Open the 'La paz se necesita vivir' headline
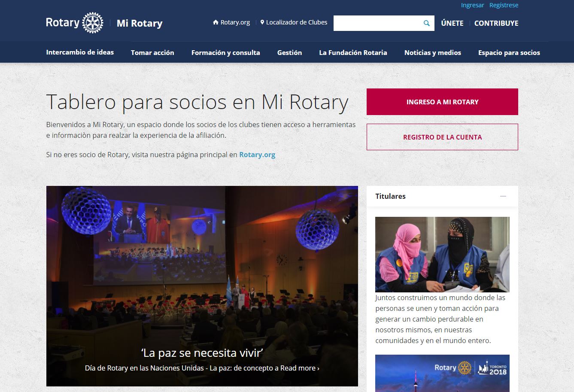 coord(202,353)
